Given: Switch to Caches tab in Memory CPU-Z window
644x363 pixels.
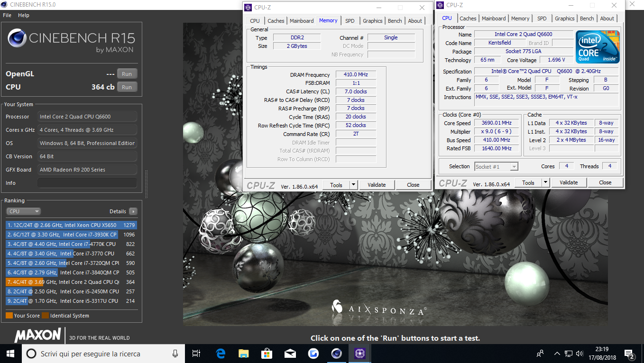Looking at the screenshot, I should pos(276,21).
